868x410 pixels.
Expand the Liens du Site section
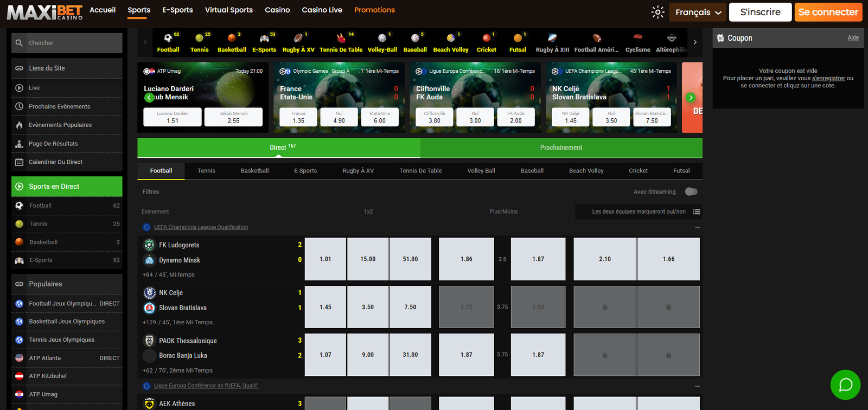[x=67, y=68]
